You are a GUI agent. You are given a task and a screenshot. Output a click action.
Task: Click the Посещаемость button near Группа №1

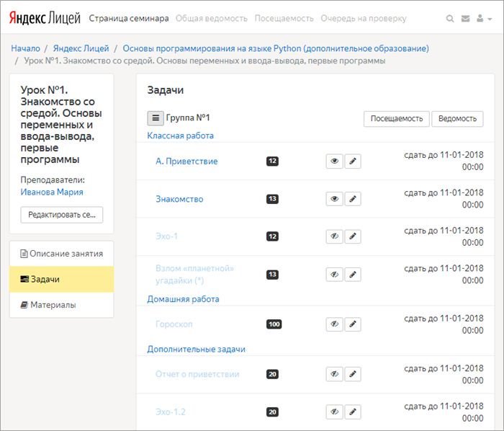coord(396,119)
